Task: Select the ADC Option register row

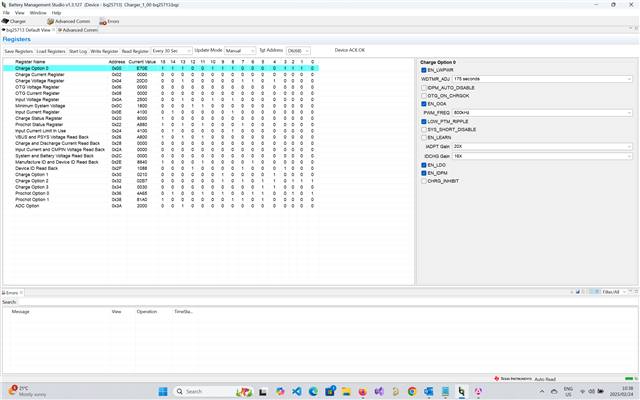Action: (x=161, y=206)
